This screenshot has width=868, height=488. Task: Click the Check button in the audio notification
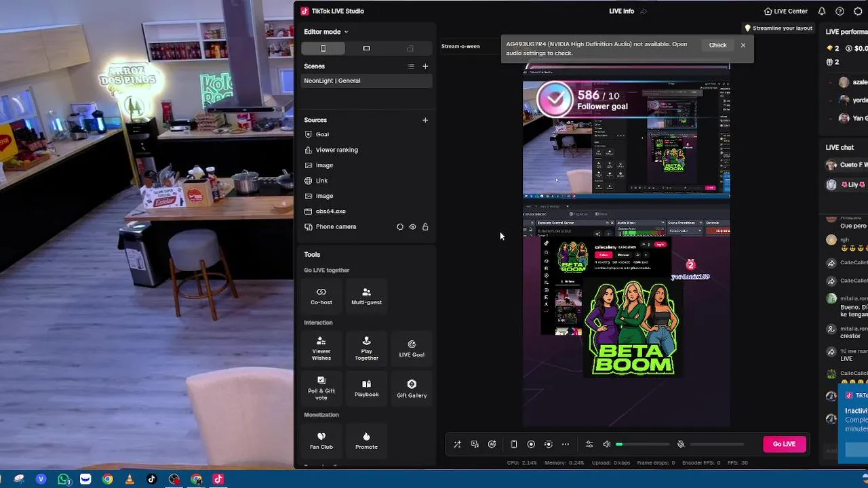pos(717,45)
